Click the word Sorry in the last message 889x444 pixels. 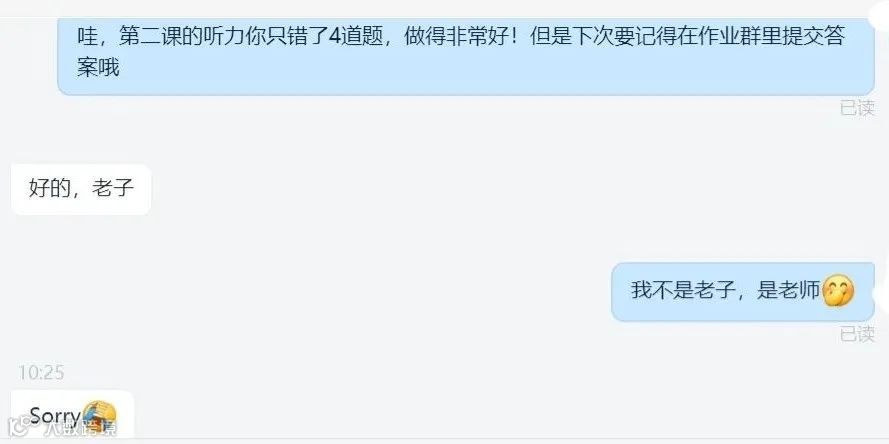coord(55,417)
